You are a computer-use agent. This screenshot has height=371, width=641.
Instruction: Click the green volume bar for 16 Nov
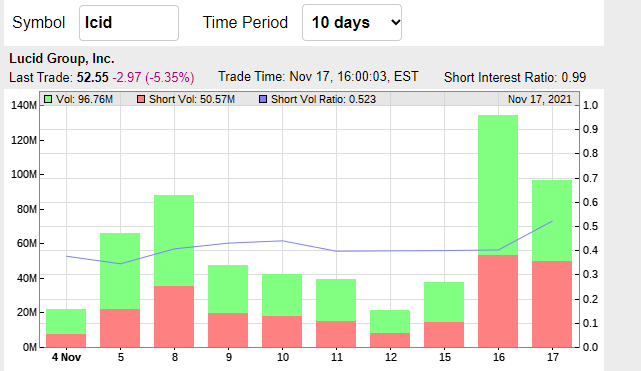[498, 185]
